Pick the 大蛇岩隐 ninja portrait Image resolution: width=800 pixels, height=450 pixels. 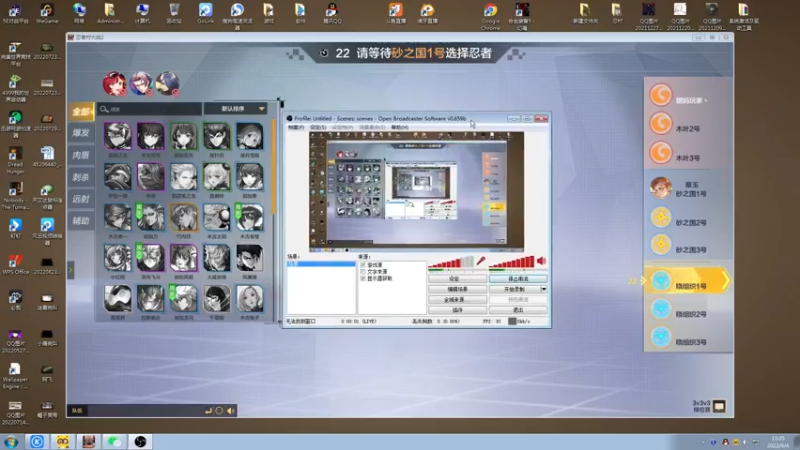pos(216,259)
